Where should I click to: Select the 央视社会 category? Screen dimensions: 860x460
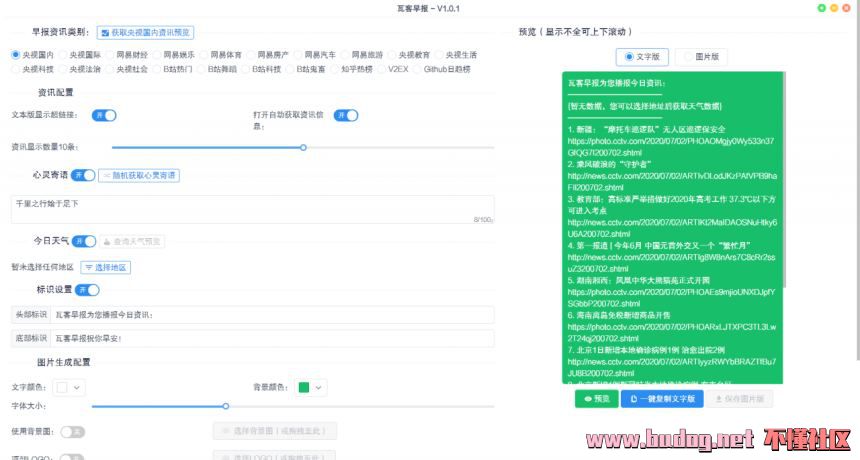tap(127, 69)
